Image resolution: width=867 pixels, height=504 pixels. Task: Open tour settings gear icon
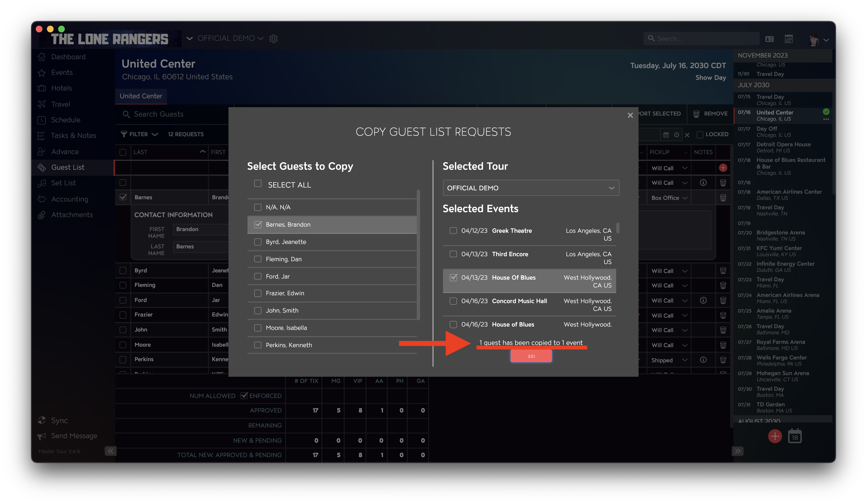273,39
